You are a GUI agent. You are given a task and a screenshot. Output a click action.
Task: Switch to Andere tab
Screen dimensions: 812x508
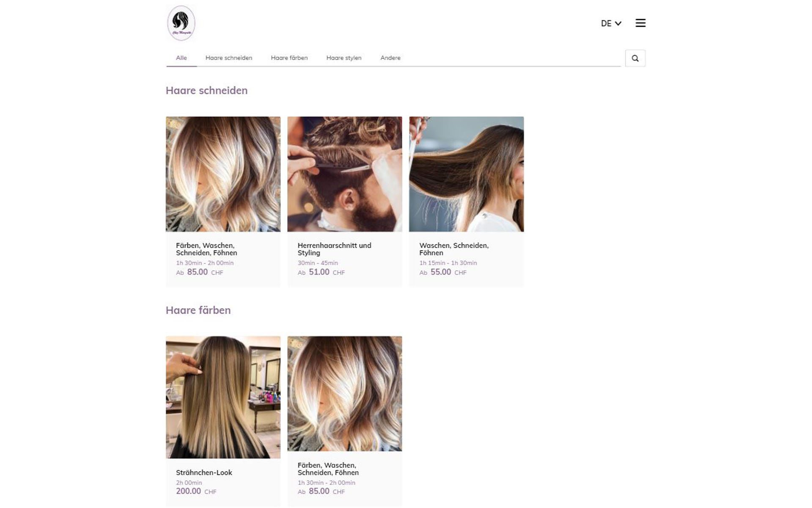(390, 58)
